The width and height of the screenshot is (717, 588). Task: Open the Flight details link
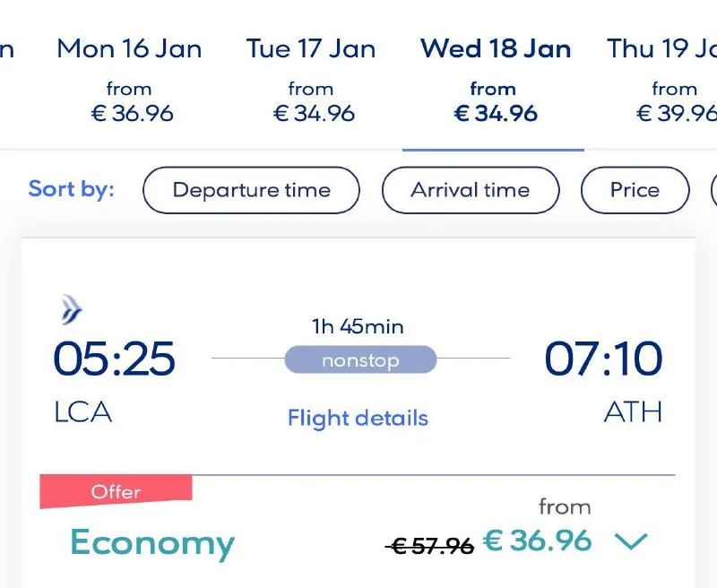click(358, 418)
